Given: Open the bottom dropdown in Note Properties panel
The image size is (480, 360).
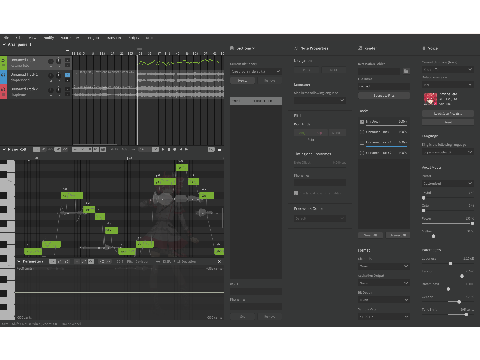Looking at the screenshot, I should click(320, 218).
